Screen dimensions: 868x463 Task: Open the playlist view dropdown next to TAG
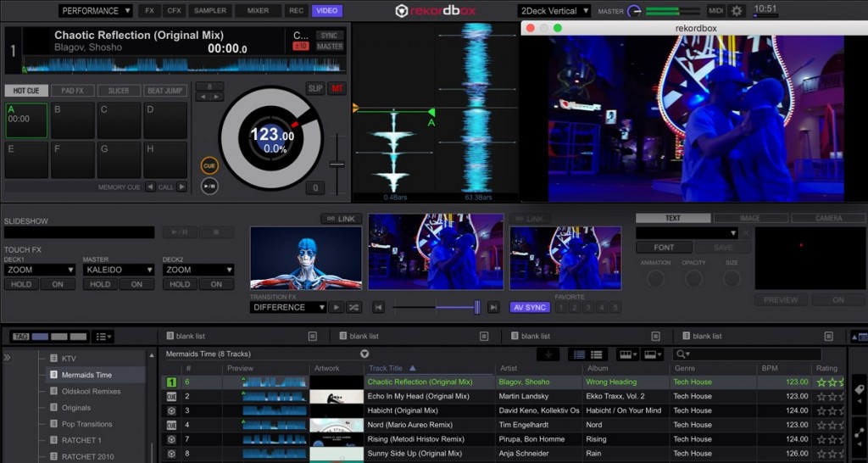click(x=103, y=337)
